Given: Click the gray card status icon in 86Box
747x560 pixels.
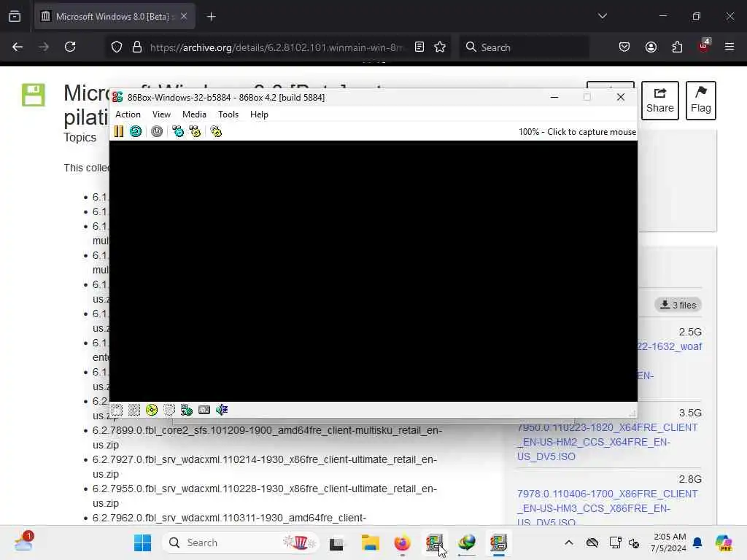Looking at the screenshot, I should click(204, 410).
